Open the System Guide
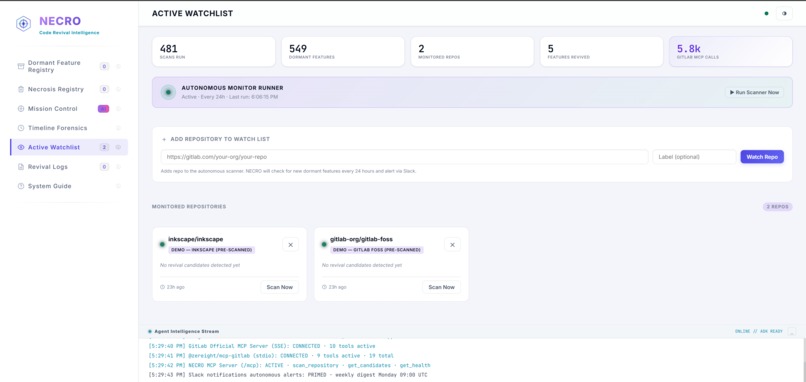806x382 pixels. (x=69, y=186)
